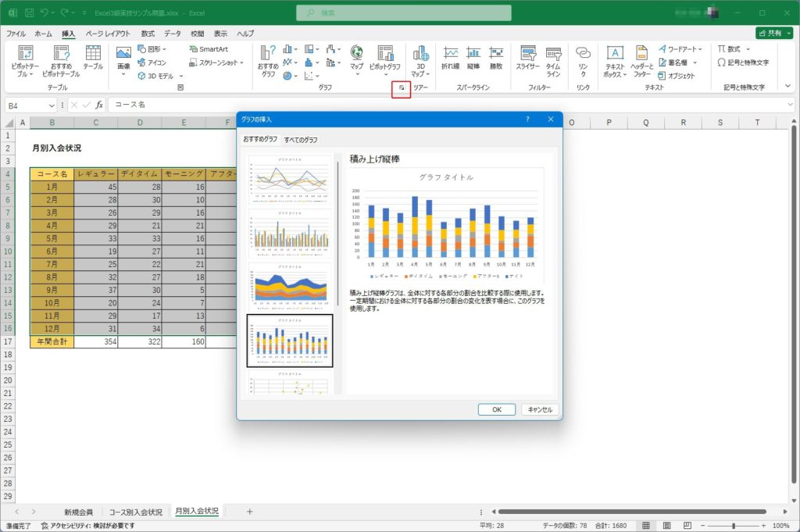Image resolution: width=800 pixels, height=532 pixels.
Task: Select the stacked area chart thumbnail
Action: [x=289, y=284]
